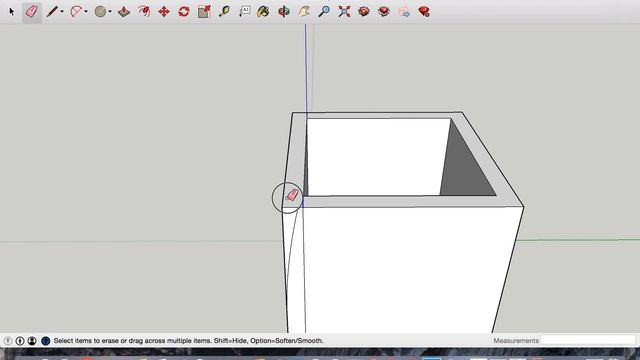
Task: Choose the Zoom magnifier tool
Action: [324, 11]
